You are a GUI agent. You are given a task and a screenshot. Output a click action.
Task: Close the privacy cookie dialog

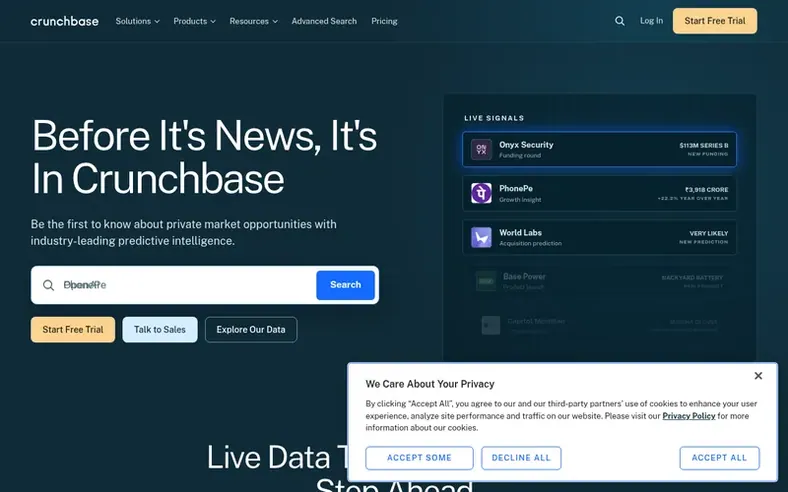pyautogui.click(x=758, y=376)
